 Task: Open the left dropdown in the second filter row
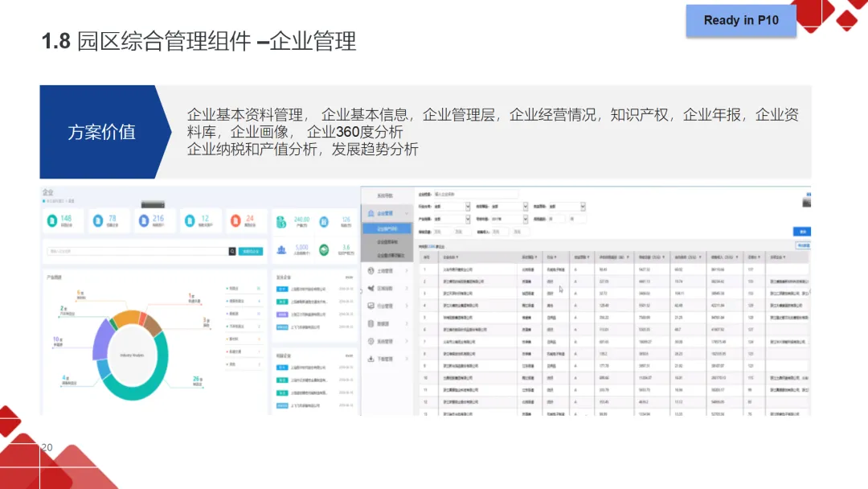(x=451, y=220)
